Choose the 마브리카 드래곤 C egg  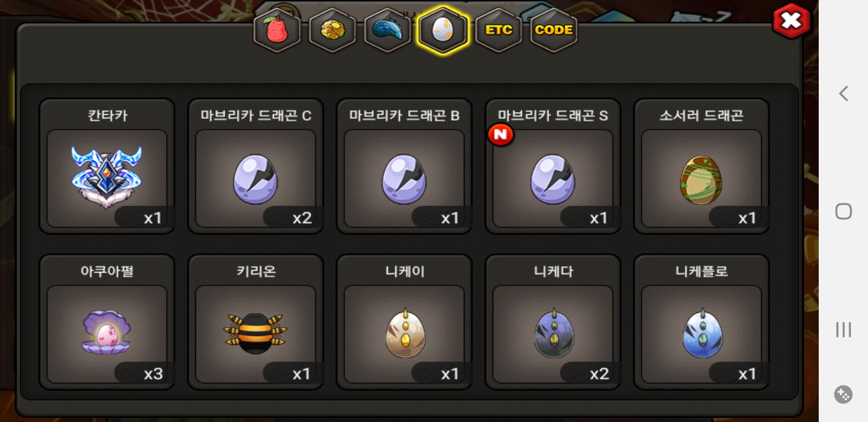coord(256,166)
